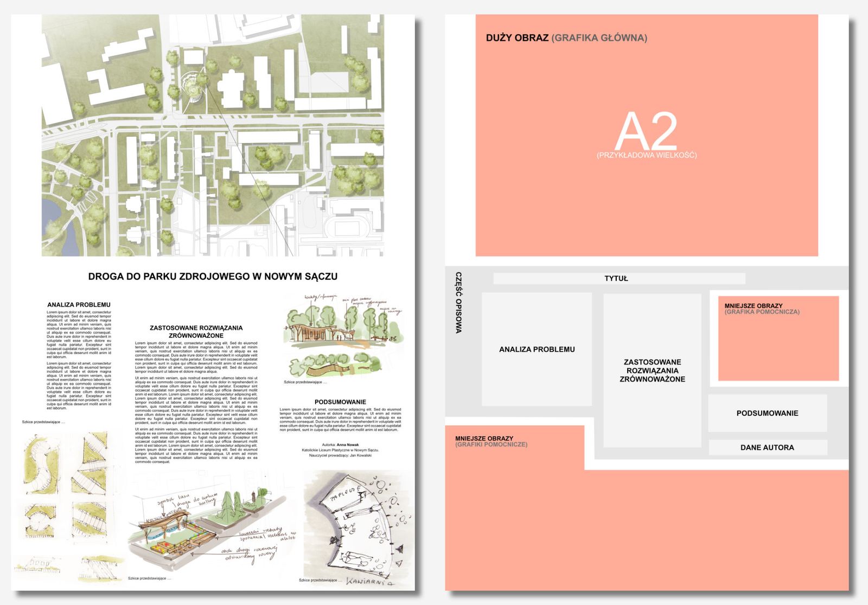Click the vertical 'CZĘŚĆ OPISOWA' label
The image size is (868, 605).
[x=459, y=302]
